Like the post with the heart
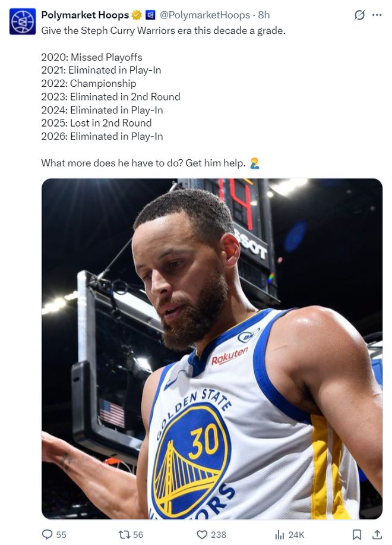 click(202, 534)
